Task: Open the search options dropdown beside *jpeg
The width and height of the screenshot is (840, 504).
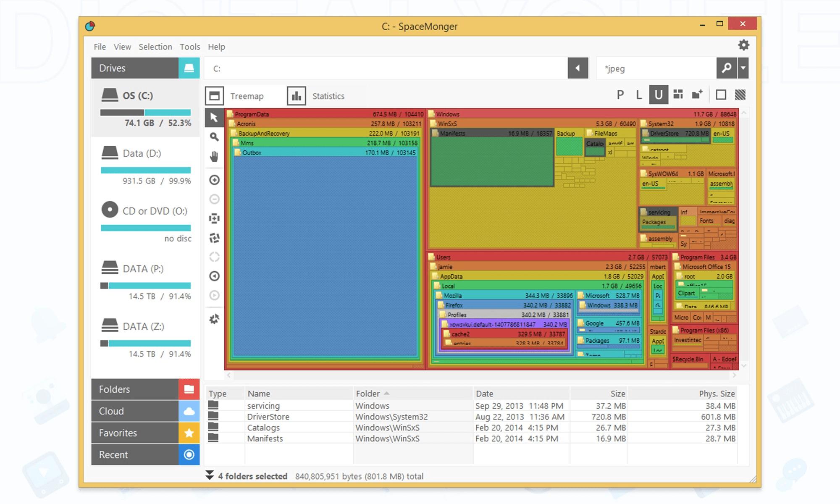Action: pos(743,68)
